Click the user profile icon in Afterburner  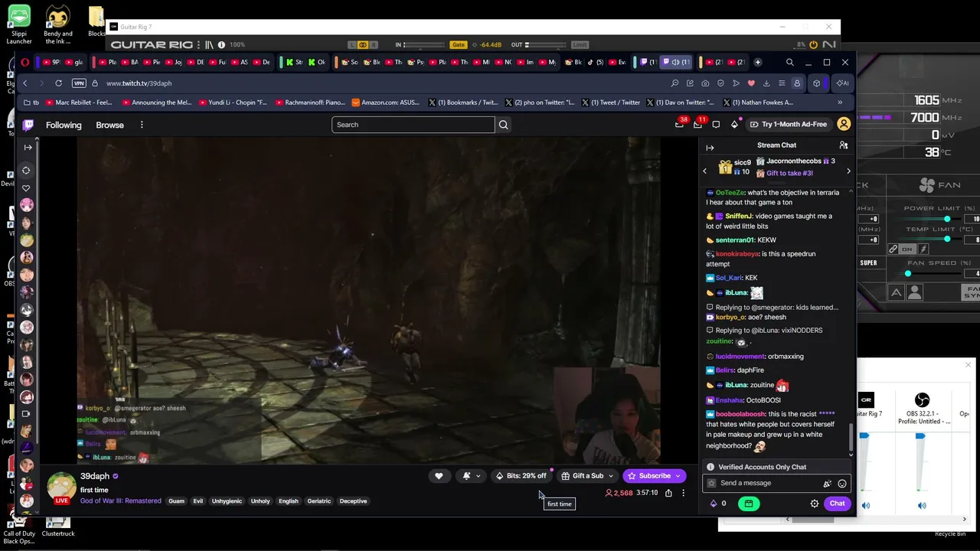pos(914,292)
